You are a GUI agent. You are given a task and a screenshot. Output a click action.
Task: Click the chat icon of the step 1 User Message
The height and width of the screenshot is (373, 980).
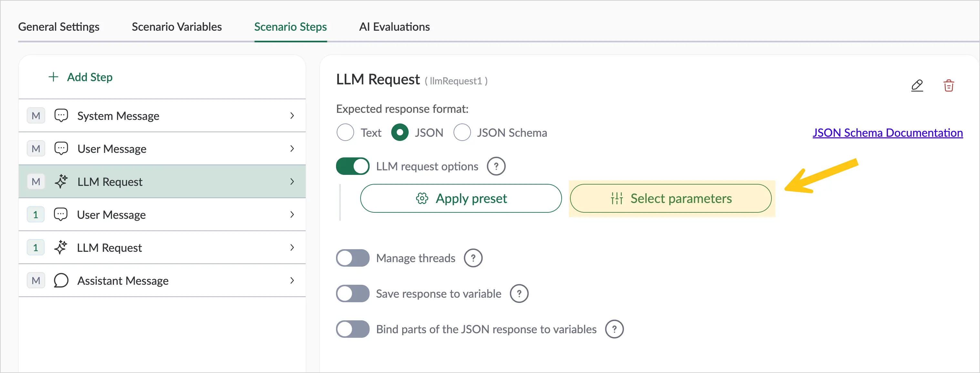click(x=60, y=215)
